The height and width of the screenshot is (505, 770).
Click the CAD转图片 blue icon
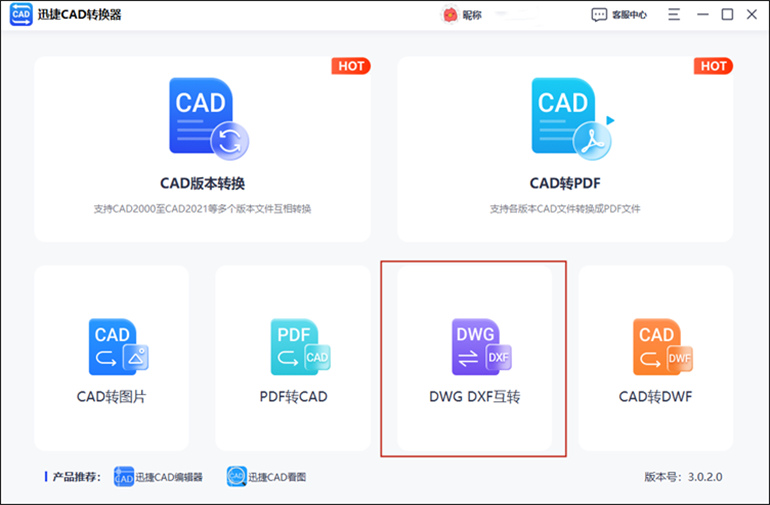click(x=118, y=346)
